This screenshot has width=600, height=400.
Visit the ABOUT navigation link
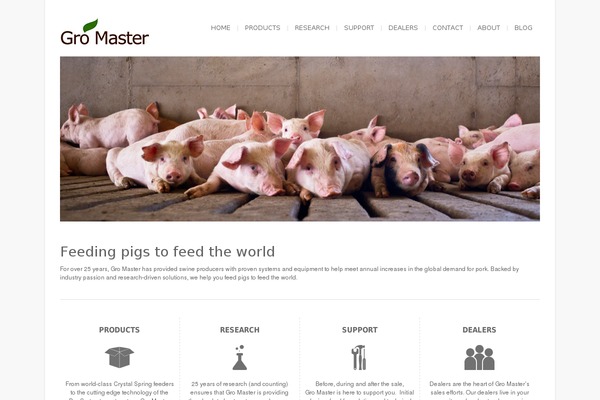(489, 28)
